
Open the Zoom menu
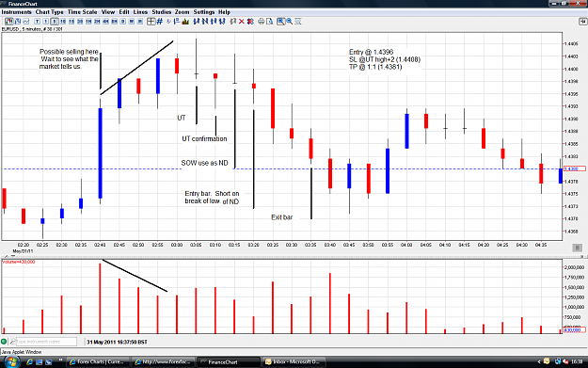coord(182,12)
